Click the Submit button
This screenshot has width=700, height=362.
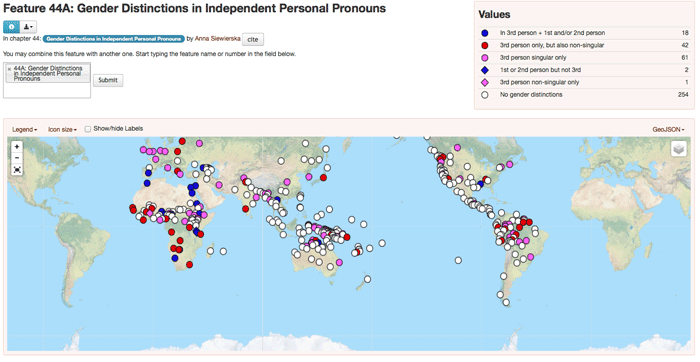[108, 80]
